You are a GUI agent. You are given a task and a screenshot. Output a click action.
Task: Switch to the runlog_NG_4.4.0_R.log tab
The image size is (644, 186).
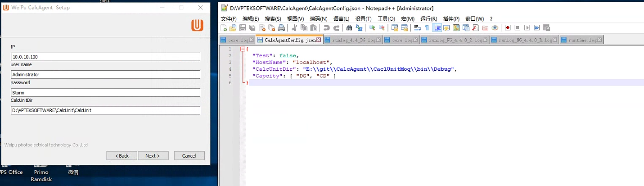pyautogui.click(x=525, y=40)
